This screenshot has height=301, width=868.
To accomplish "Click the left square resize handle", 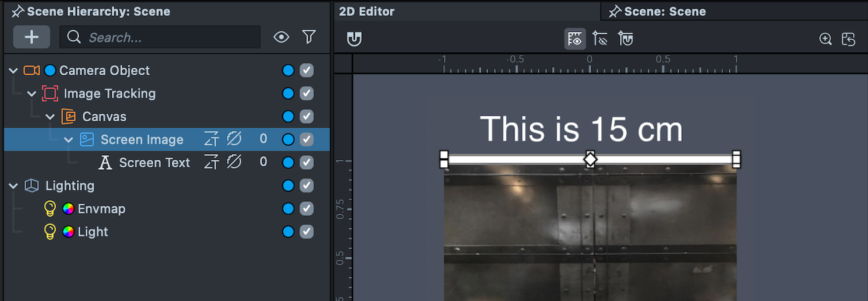I will click(x=444, y=159).
